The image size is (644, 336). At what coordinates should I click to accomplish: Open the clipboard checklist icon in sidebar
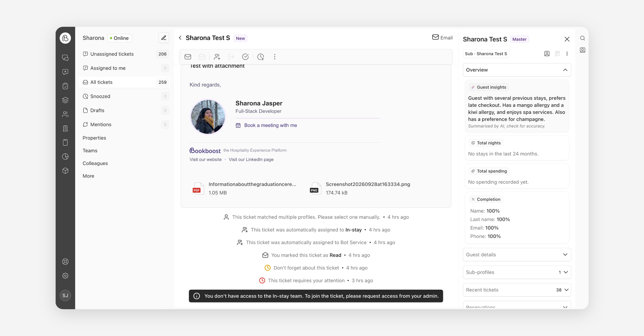[x=65, y=86]
